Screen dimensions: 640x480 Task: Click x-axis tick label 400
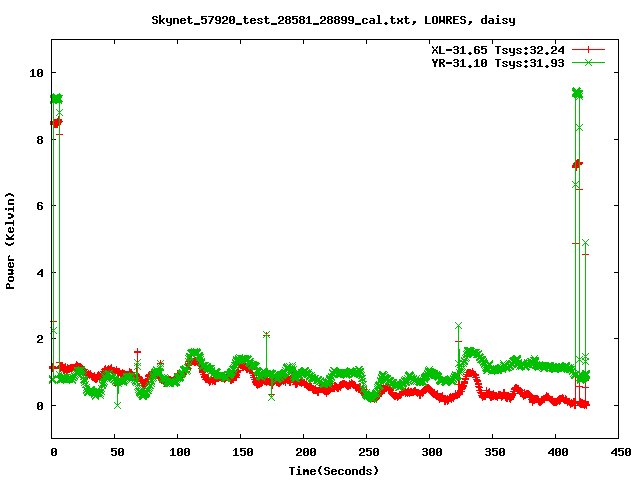coord(558,452)
